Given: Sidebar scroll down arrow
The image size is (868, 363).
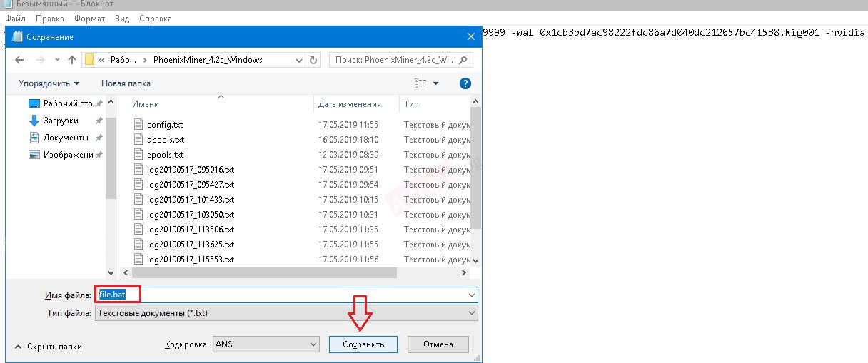Looking at the screenshot, I should [x=111, y=273].
